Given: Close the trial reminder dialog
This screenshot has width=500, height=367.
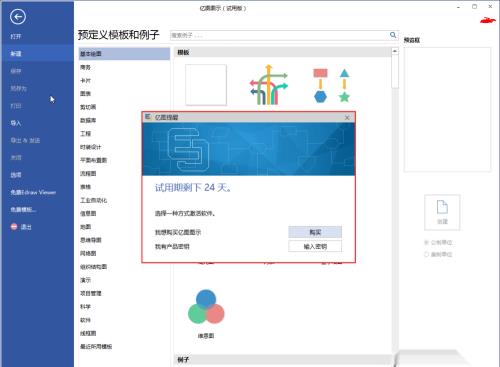Looking at the screenshot, I should 347,117.
